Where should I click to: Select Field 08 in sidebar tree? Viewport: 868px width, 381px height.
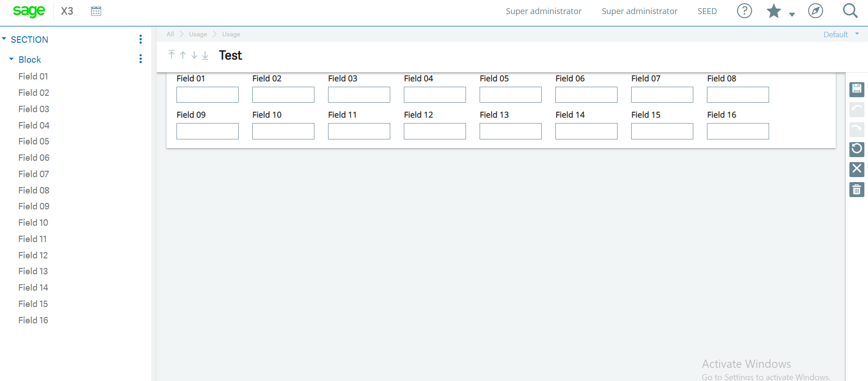(34, 190)
